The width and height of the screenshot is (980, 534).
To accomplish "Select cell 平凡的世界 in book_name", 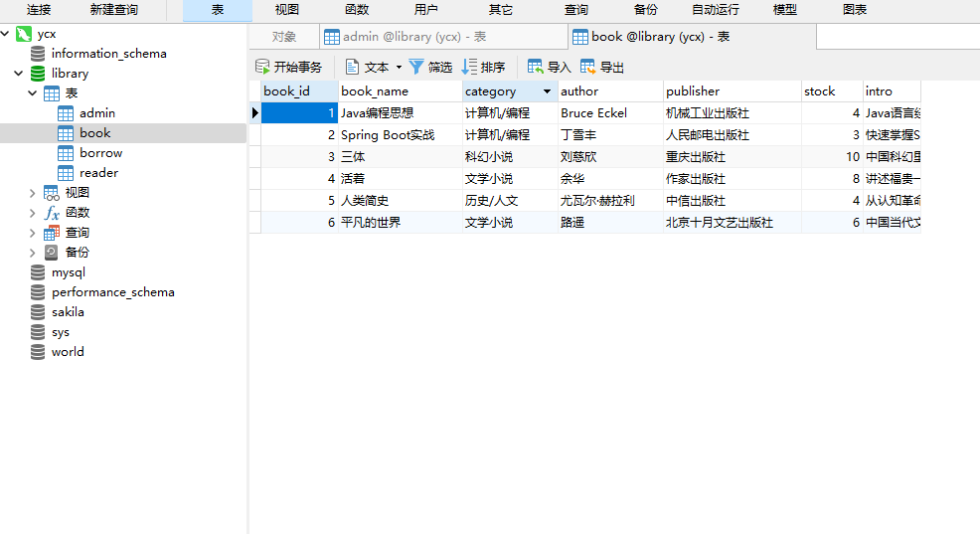I will point(400,223).
